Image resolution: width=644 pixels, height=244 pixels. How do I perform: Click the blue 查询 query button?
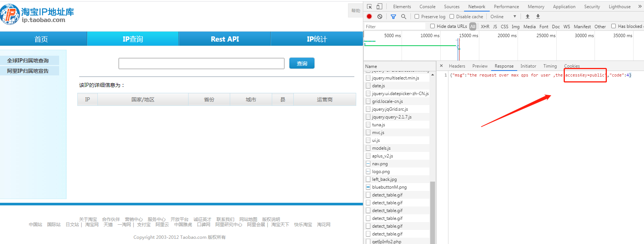click(x=302, y=64)
